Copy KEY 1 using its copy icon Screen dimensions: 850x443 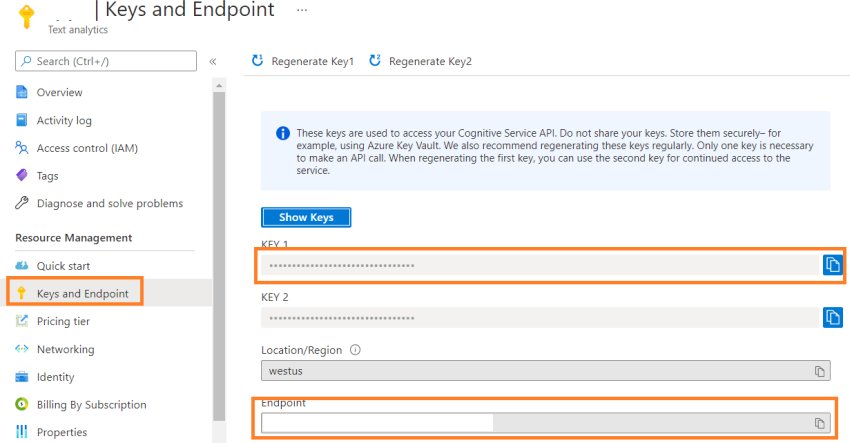pyautogui.click(x=833, y=265)
